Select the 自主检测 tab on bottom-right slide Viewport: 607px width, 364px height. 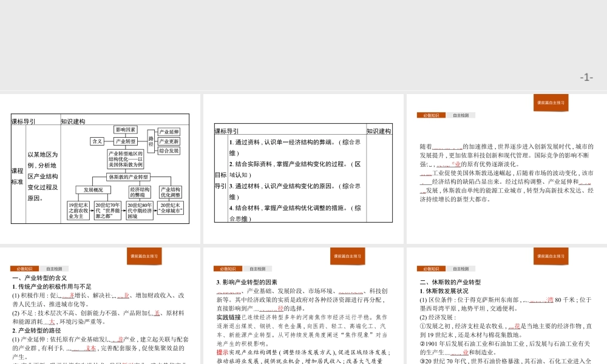(x=460, y=268)
